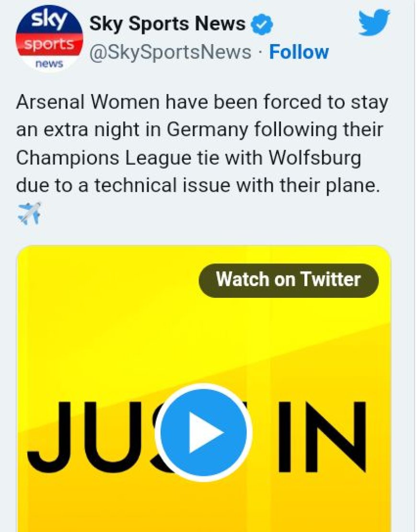This screenshot has width=417, height=532.
Task: Click the Sky Sports News display name
Action: [167, 24]
